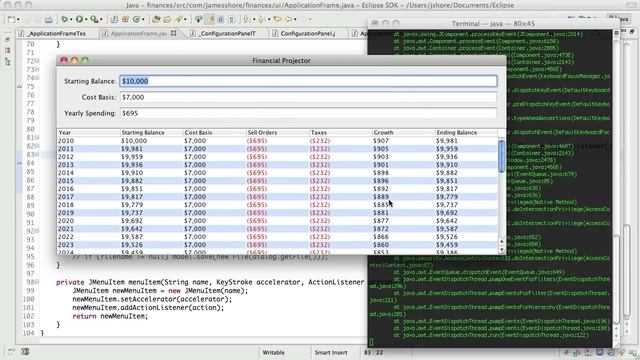Image resolution: width=640 pixels, height=360 pixels.
Task: Click the Previous Annotation arrow icon
Action: tap(261, 19)
